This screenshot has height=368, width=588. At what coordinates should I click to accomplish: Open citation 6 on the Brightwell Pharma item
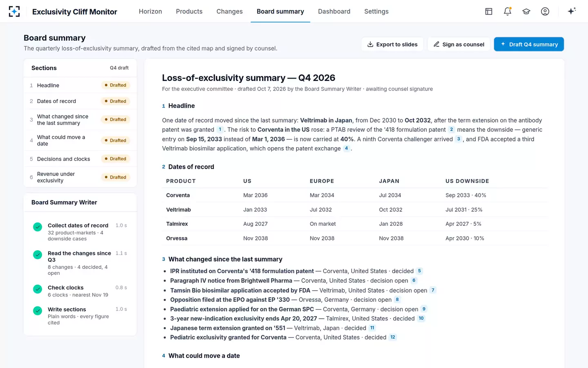[x=414, y=280]
